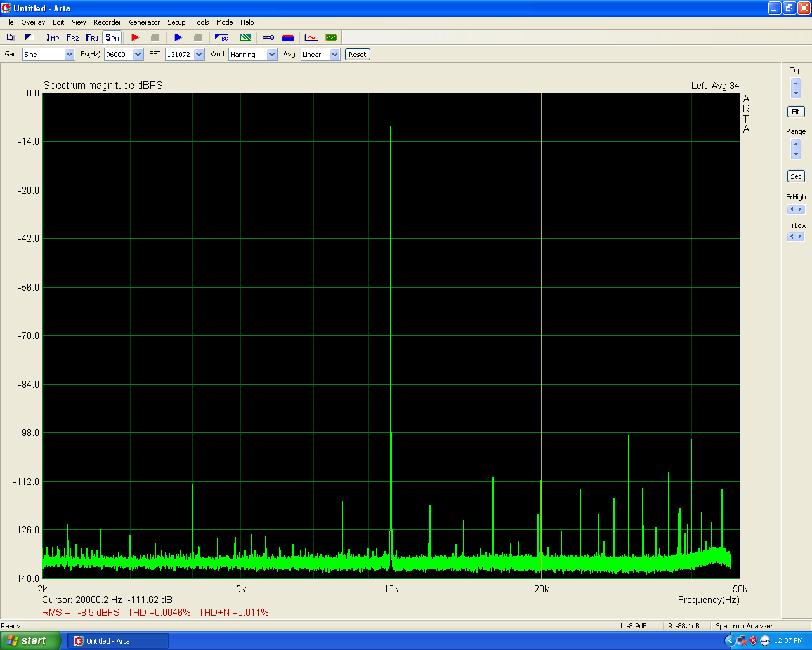Open the Edit menu

coord(58,22)
